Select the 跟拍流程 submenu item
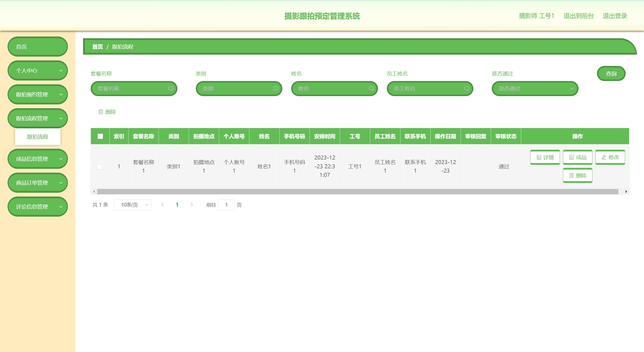The width and height of the screenshot is (644, 352). pos(38,137)
